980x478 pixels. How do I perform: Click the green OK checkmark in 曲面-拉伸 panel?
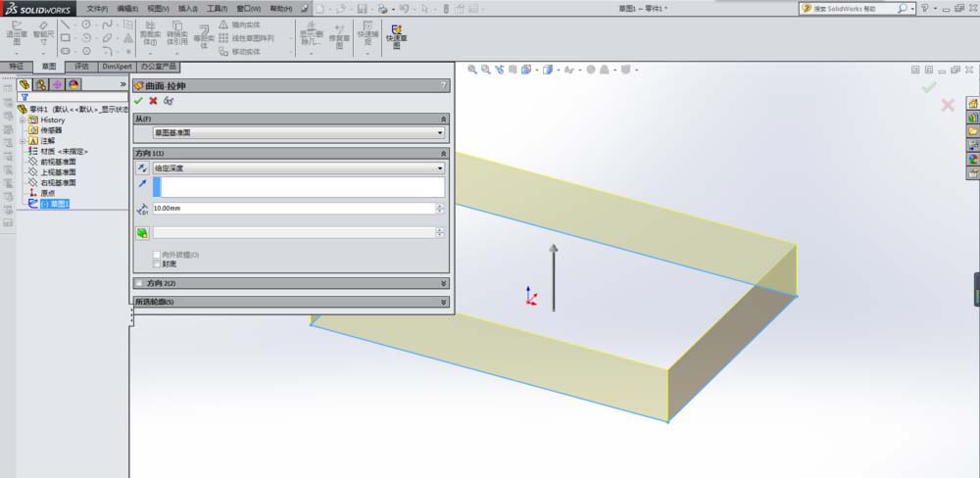click(x=138, y=101)
